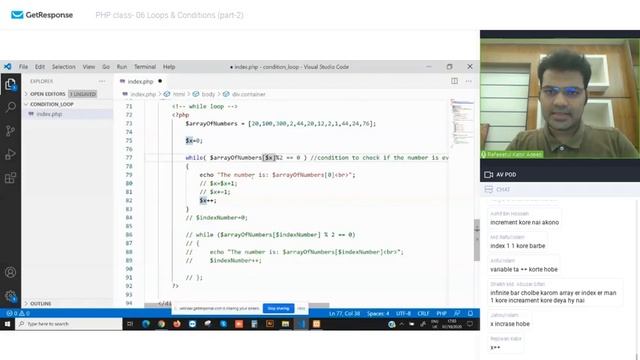Viewport: 640px width, 360px height.
Task: Click the UTF-8 encoding status item
Action: 403,313
